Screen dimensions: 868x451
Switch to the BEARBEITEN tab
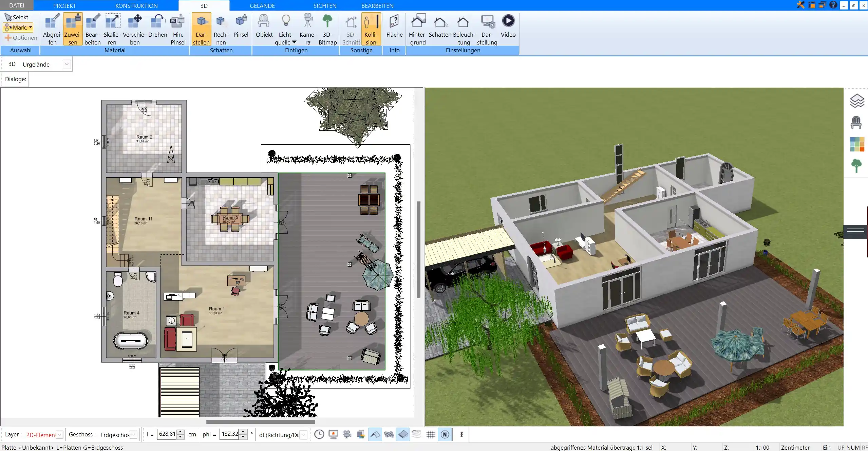click(x=377, y=6)
